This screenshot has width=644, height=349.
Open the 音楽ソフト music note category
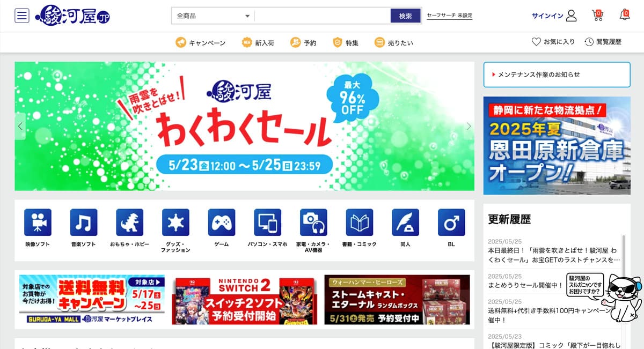click(84, 222)
